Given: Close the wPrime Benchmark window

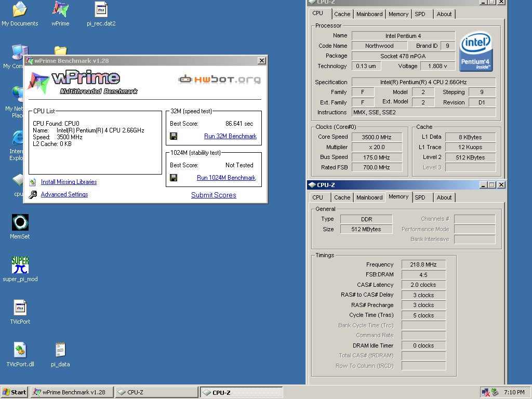Looking at the screenshot, I should [262, 61].
